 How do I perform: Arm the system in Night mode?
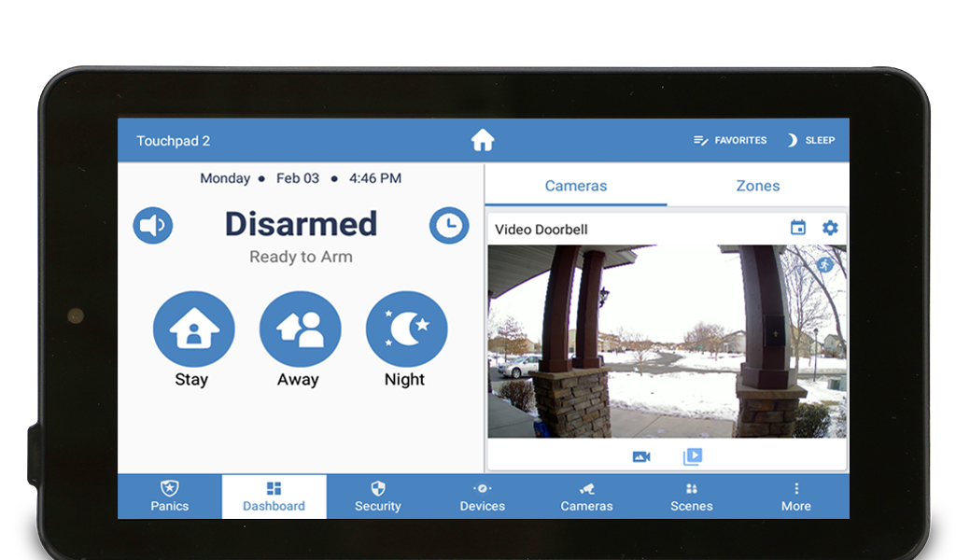(x=406, y=329)
